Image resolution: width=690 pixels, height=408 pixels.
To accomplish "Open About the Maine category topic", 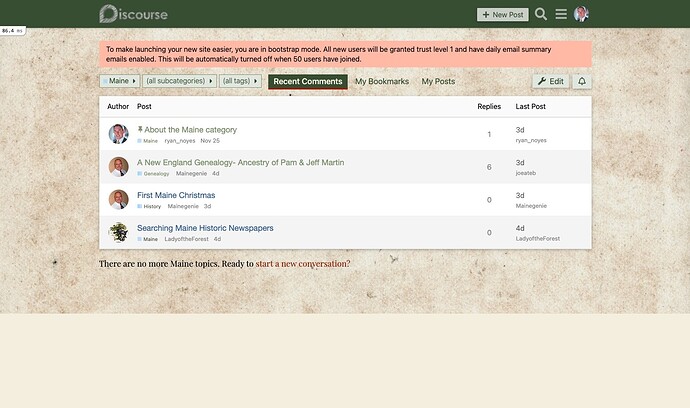I will [191, 130].
